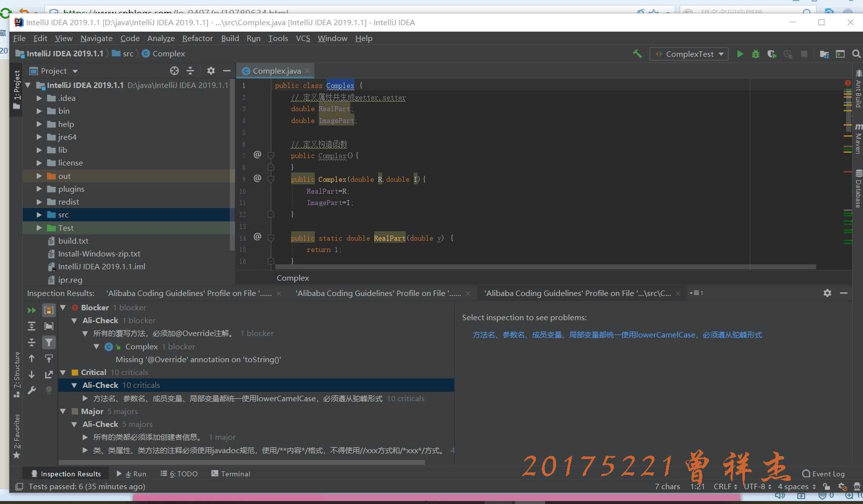Collapse the Blocker severity group
This screenshot has width=863, height=504.
(x=63, y=307)
